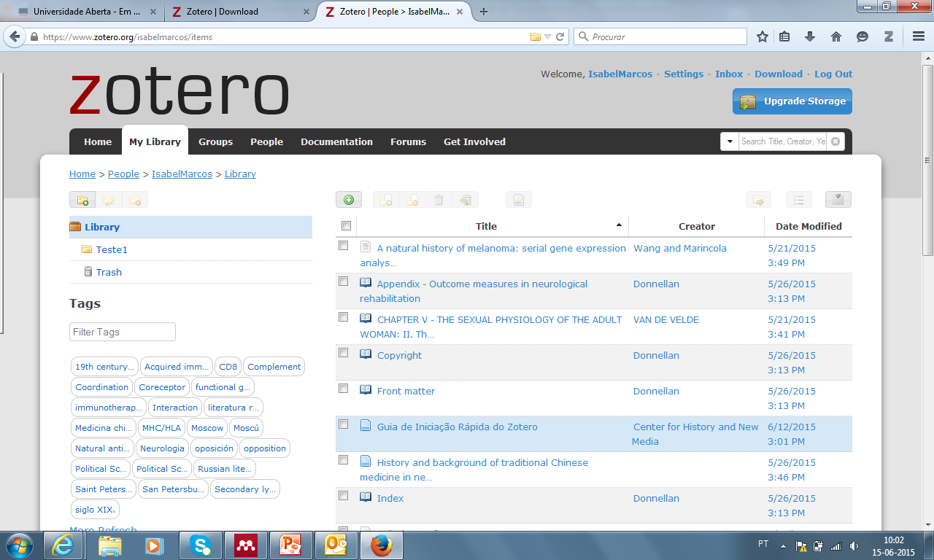Clear the library search box with the X icon
Screen dimensions: 934x560
coord(835,141)
